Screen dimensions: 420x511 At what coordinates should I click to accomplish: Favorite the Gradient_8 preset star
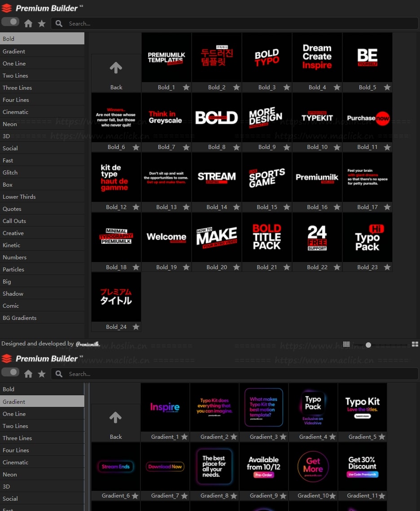point(234,496)
